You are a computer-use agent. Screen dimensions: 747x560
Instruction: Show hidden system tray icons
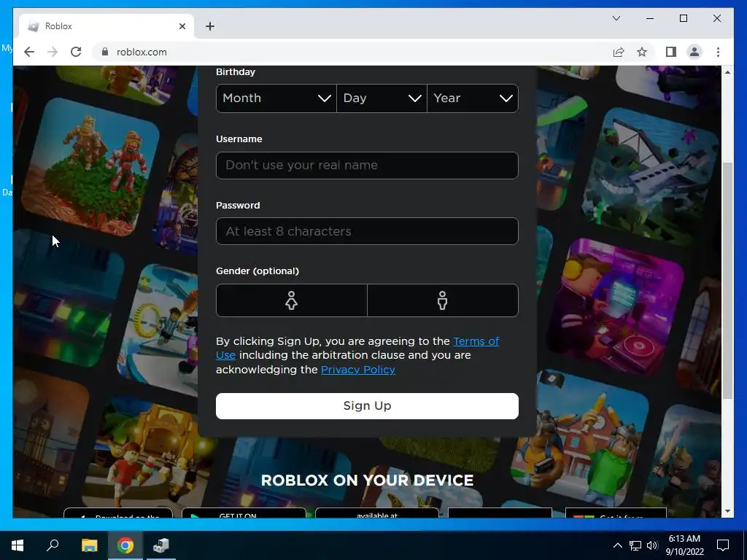[617, 545]
